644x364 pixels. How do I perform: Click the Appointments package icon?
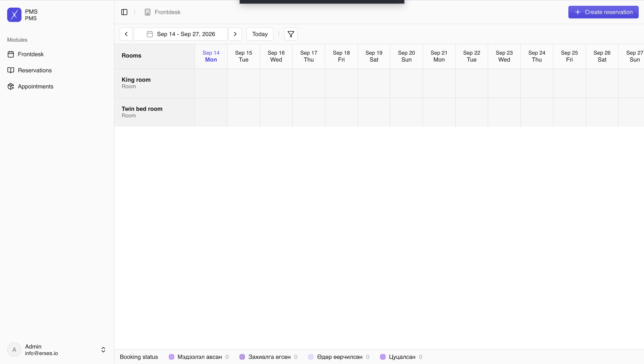11,86
